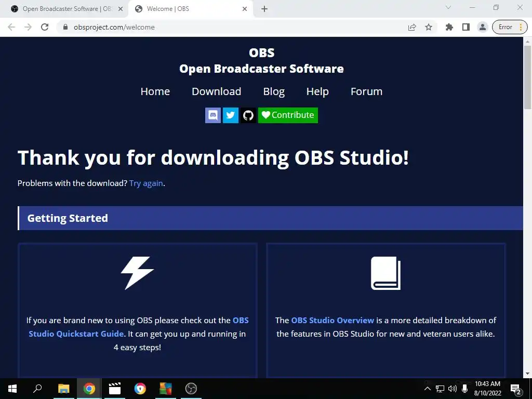Close the Open Broadcaster Software tab
This screenshot has height=399, width=532.
click(121, 9)
